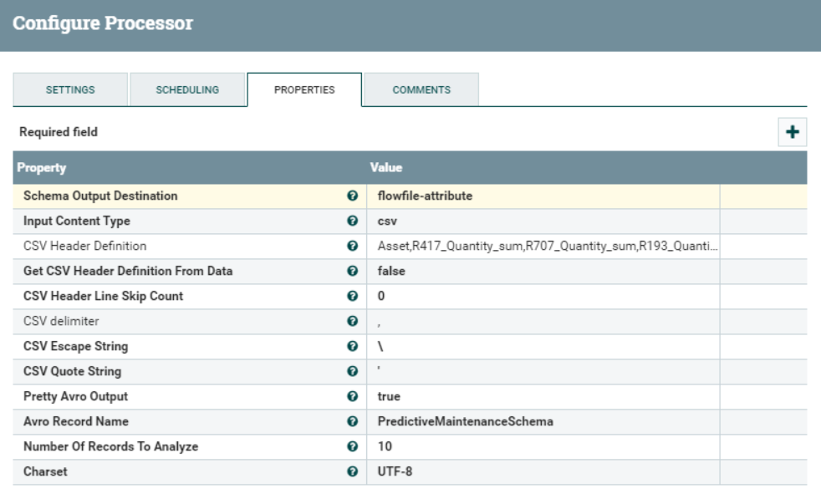Click help icon for Pretty Avro Output
The width and height of the screenshot is (821, 504).
352,397
